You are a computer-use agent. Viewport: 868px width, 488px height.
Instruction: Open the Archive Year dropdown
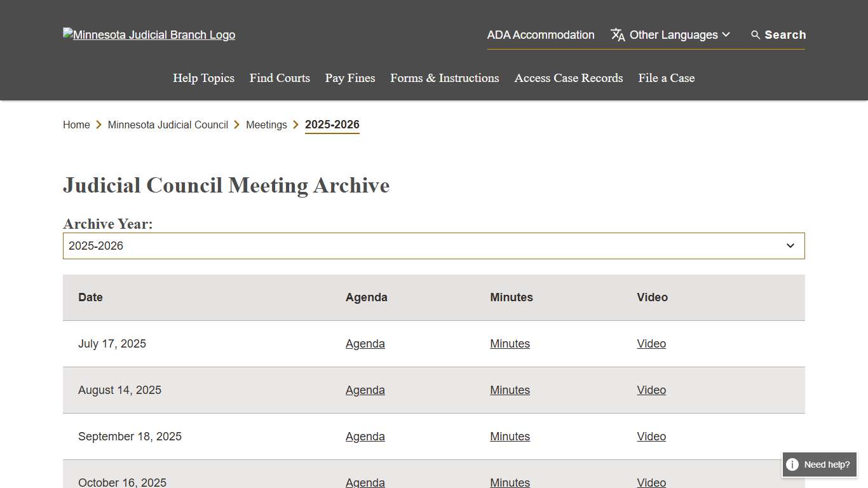(x=433, y=246)
